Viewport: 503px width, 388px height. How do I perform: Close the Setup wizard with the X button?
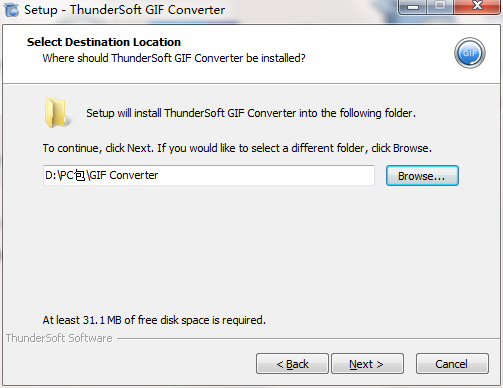tap(477, 7)
